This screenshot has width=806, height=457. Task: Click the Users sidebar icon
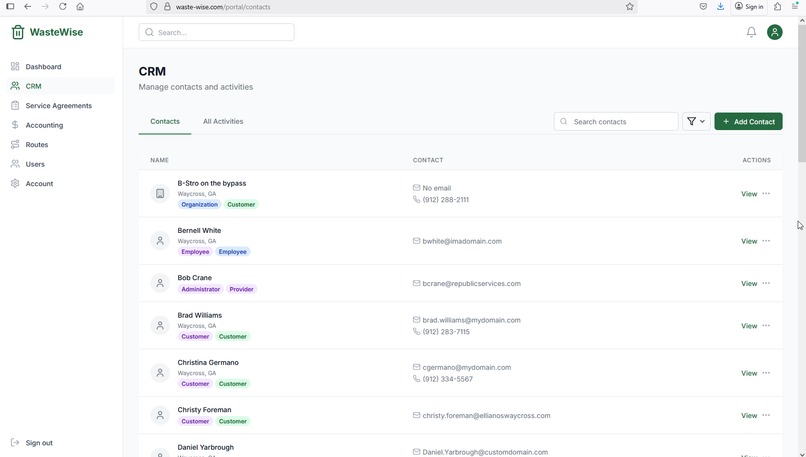[15, 164]
